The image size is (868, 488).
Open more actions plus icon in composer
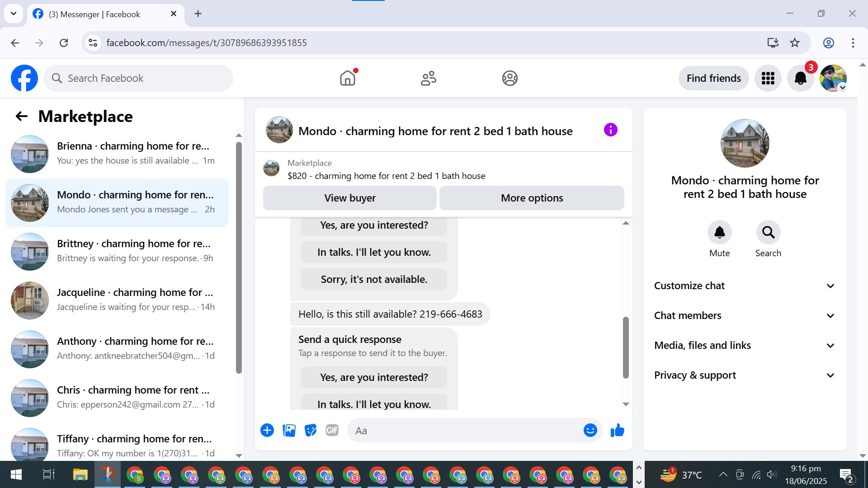click(x=267, y=431)
